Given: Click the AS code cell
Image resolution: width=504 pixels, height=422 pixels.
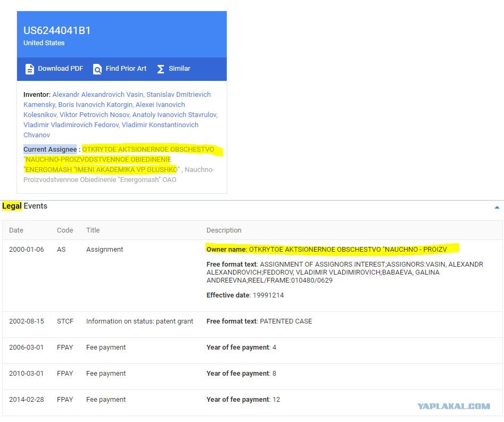Looking at the screenshot, I should pyautogui.click(x=61, y=250).
